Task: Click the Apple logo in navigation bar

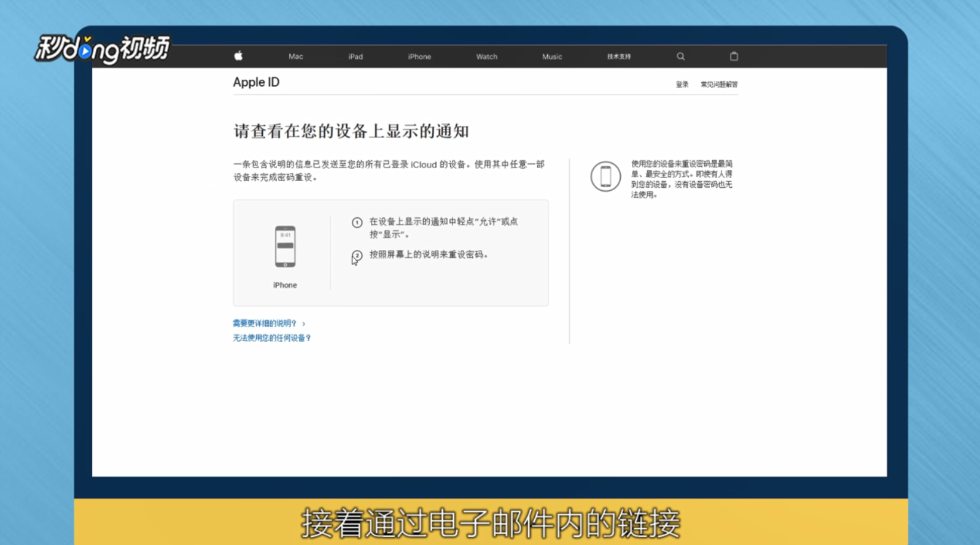Action: [238, 56]
